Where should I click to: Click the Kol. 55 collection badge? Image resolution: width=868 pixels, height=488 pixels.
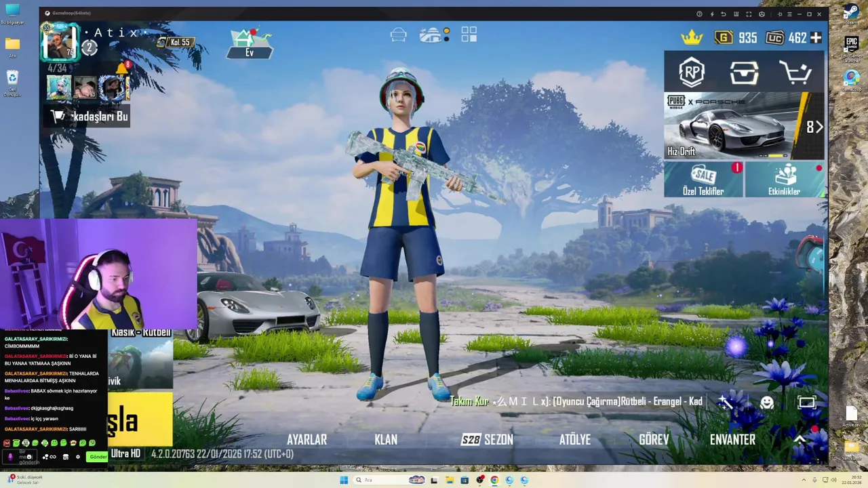[175, 42]
